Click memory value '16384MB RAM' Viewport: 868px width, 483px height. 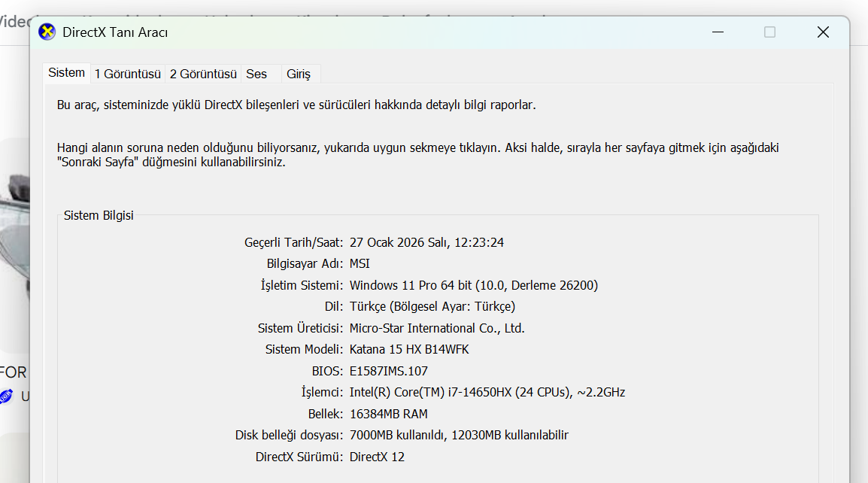click(389, 414)
